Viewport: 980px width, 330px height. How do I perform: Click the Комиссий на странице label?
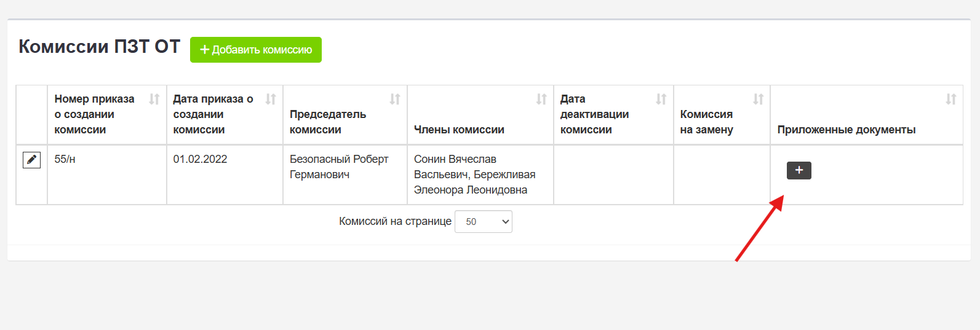395,221
